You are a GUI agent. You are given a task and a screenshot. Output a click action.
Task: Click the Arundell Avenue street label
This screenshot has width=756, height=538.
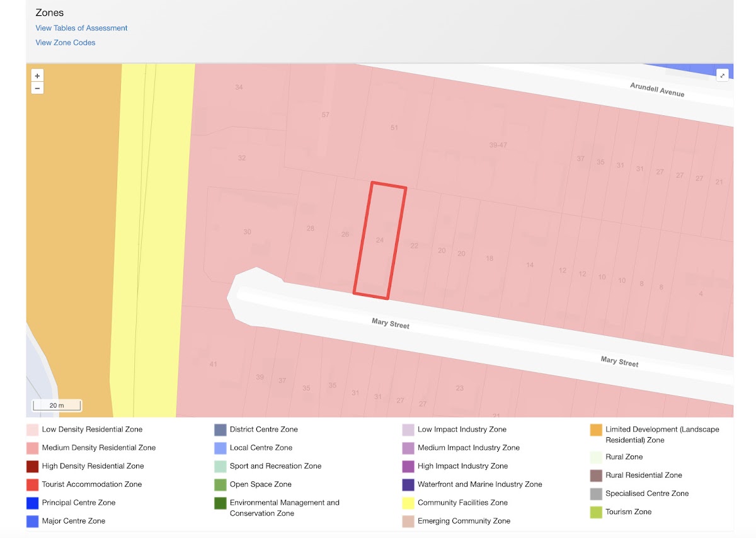657,89
